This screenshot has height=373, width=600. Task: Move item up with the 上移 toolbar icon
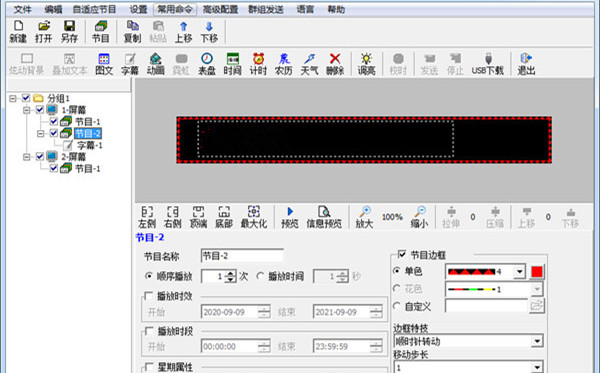[184, 31]
